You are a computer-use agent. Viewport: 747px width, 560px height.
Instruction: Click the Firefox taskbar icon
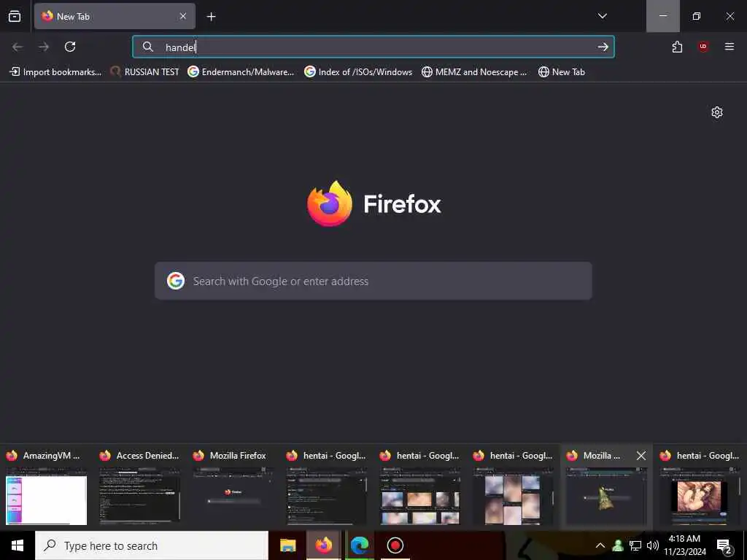[x=323, y=545]
